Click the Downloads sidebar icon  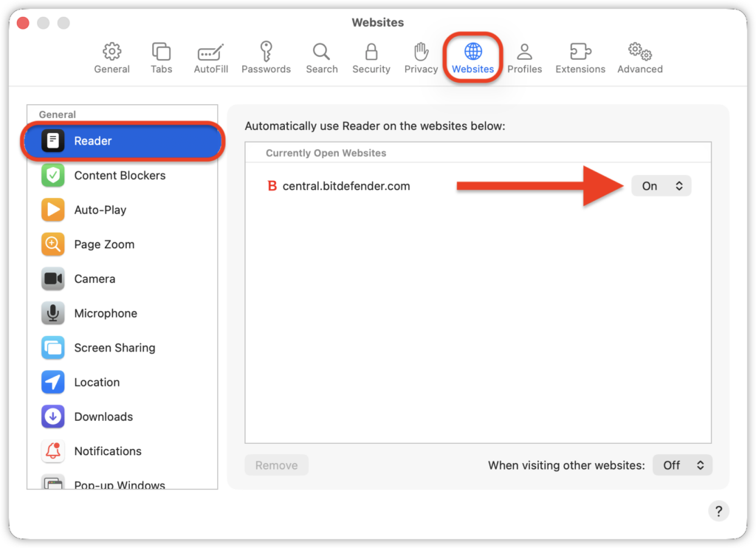click(53, 417)
